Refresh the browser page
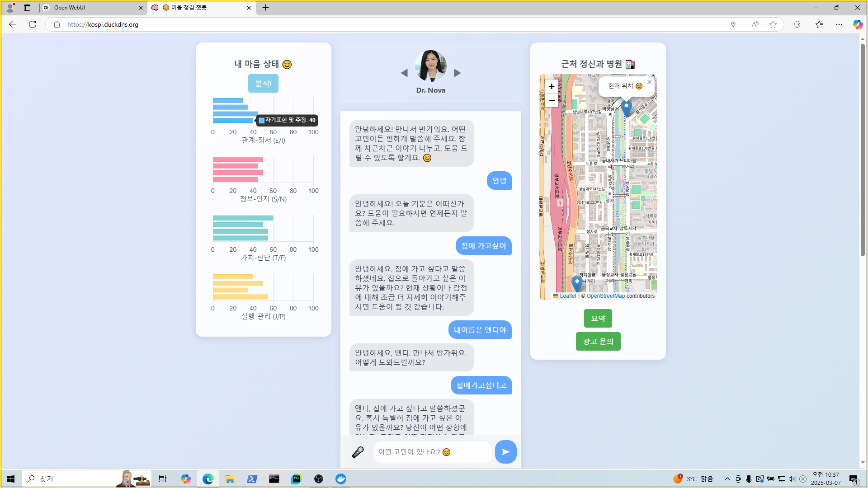Image resolution: width=868 pixels, height=488 pixels. tap(33, 24)
